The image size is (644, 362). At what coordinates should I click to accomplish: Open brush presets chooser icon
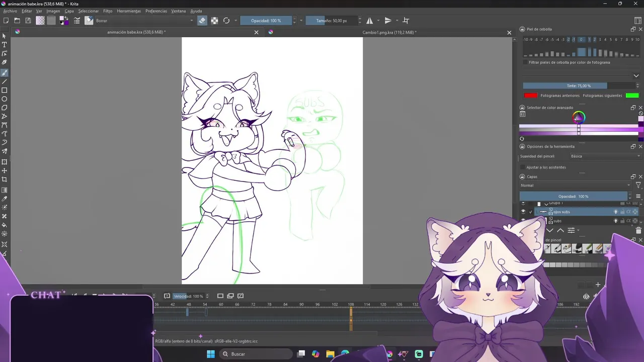pos(89,21)
